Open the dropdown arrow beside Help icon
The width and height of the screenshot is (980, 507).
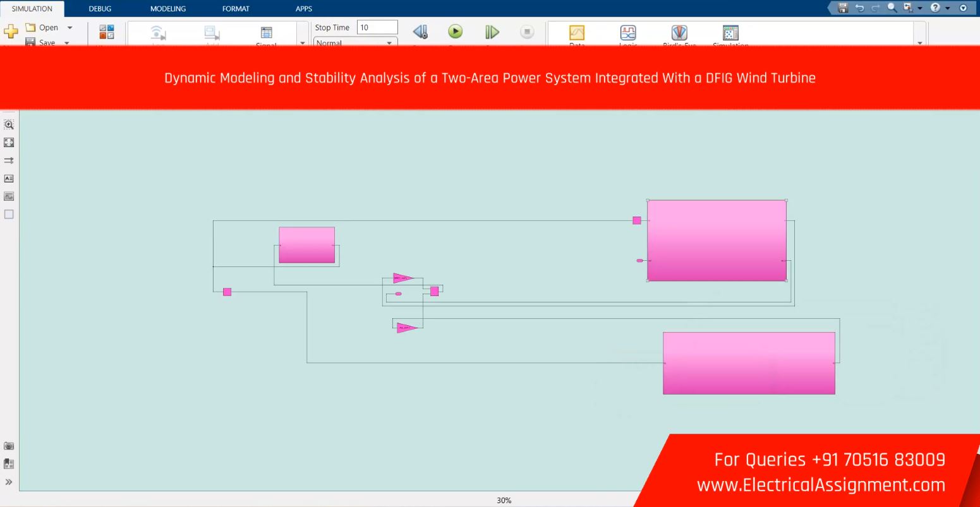948,8
